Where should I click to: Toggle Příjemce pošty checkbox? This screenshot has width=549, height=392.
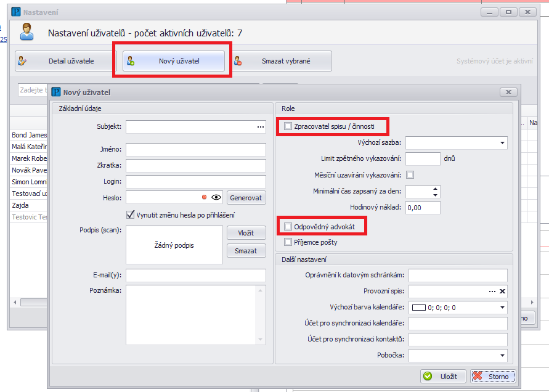tap(288, 242)
